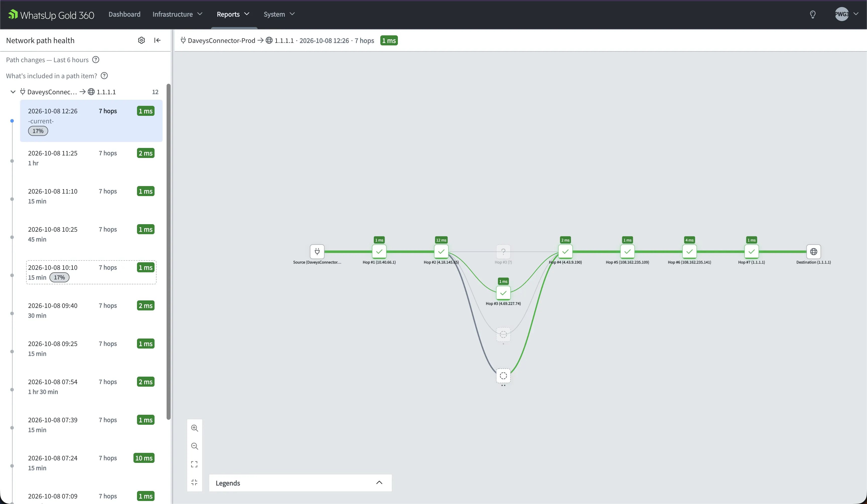Select path entry 2026-10-08 11:25
The height and width of the screenshot is (504, 867).
pos(91,158)
